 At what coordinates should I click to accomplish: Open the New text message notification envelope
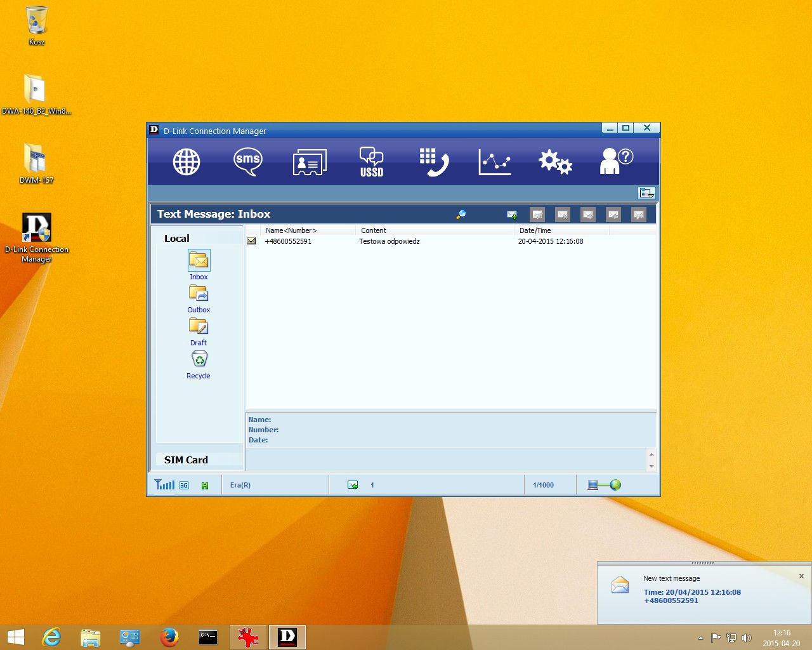pos(620,585)
